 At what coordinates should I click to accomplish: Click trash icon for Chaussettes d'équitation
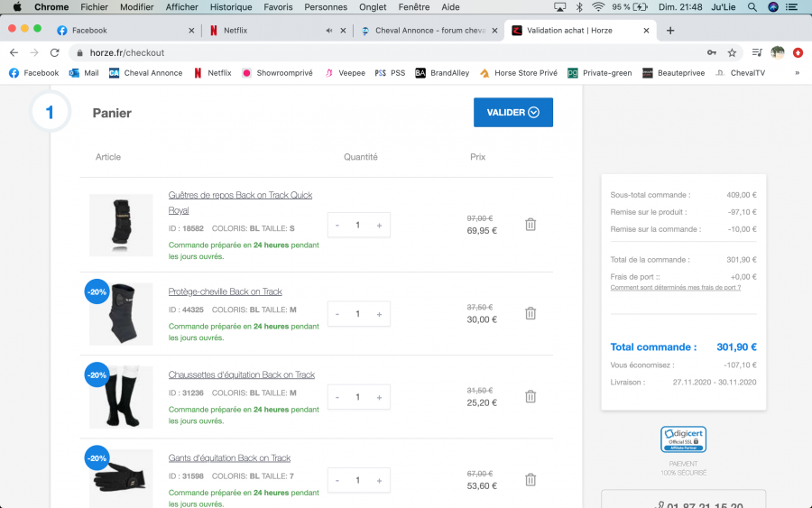[531, 396]
